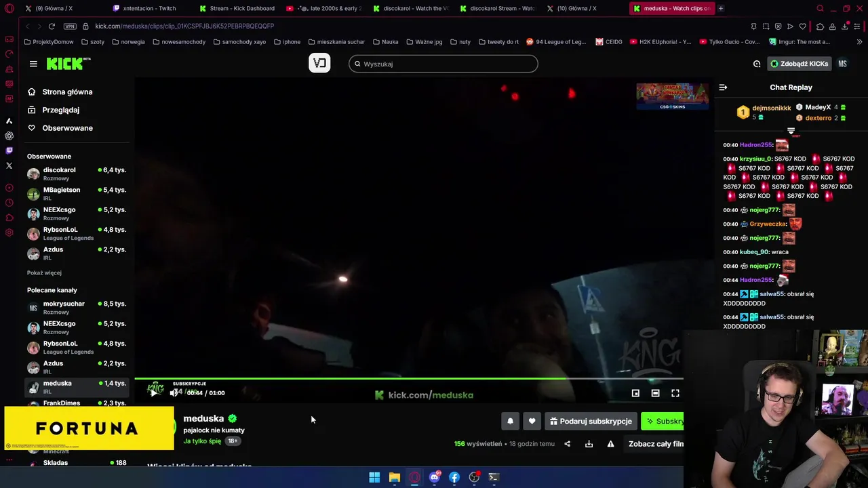Focus the Wyszukaj search field
Screen dimensions: 868x488
(x=443, y=64)
